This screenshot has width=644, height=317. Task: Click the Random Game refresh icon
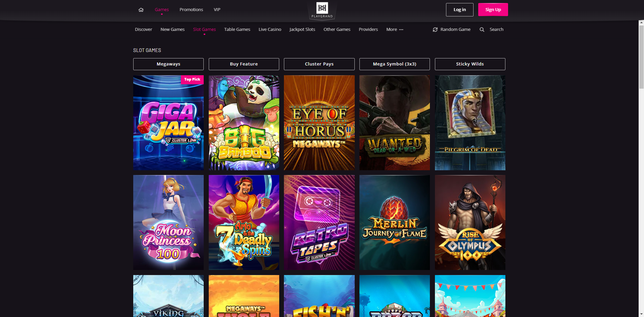click(435, 30)
